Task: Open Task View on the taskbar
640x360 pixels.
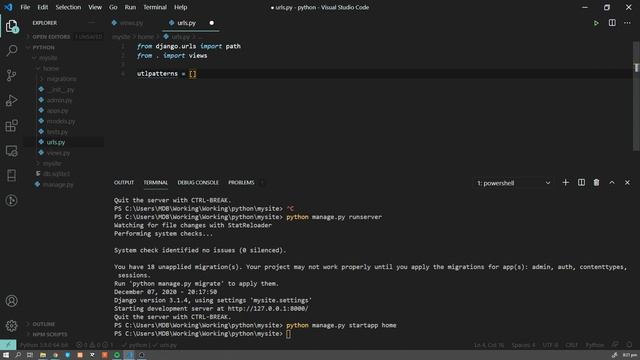Action: click(30, 355)
